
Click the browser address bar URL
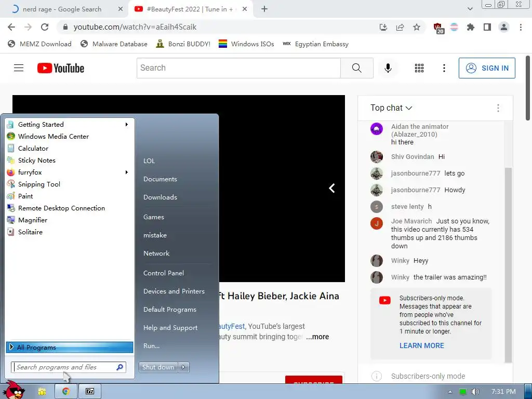[x=135, y=27]
